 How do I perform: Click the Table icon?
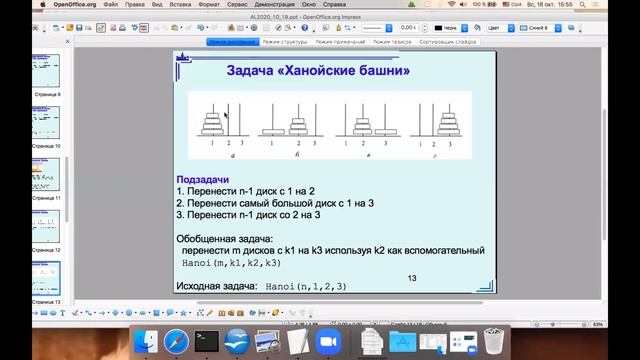tap(240, 28)
